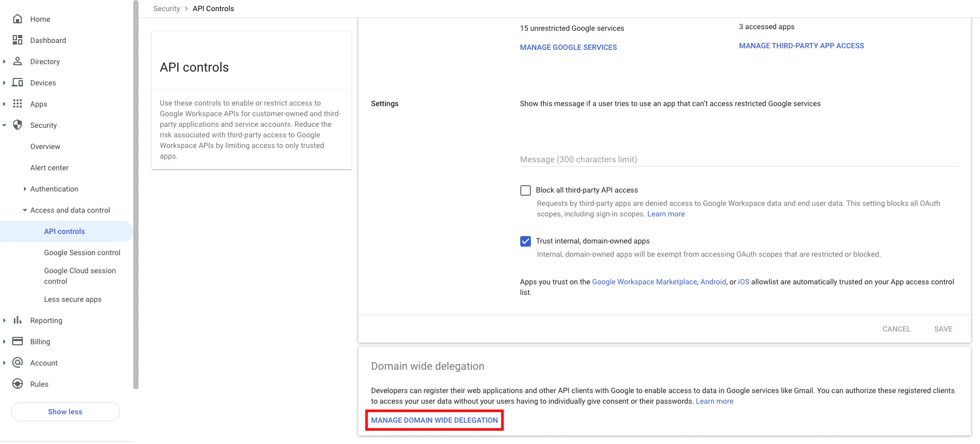Click Manage Google Services link
The width and height of the screenshot is (980, 444).
[568, 47]
